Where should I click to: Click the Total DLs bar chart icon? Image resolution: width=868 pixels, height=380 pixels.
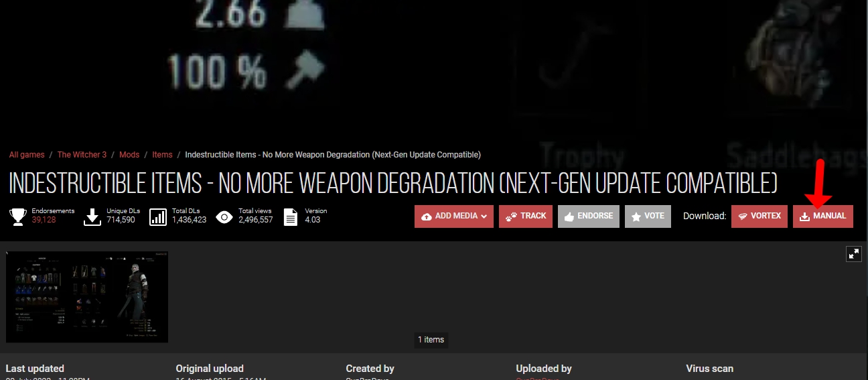pyautogui.click(x=158, y=216)
